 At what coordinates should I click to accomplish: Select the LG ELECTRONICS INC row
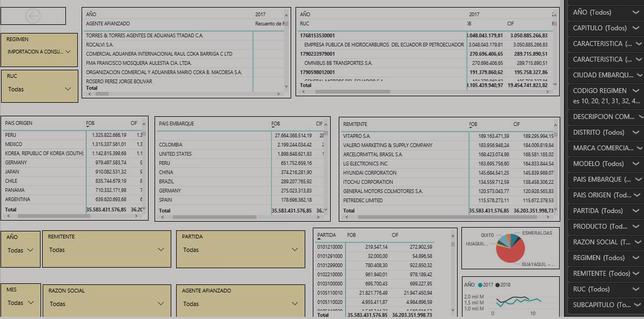pos(448,164)
